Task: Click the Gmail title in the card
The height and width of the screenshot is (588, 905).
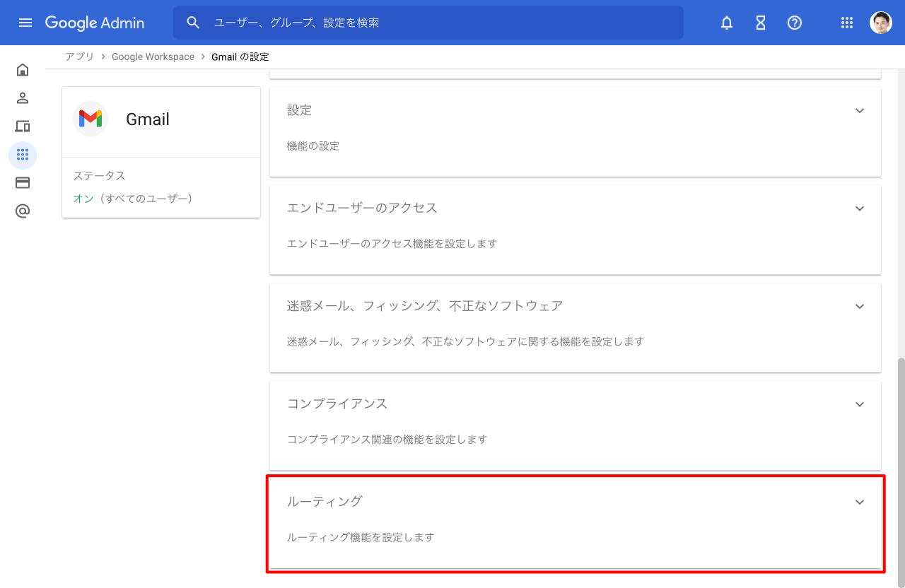Action: click(148, 119)
